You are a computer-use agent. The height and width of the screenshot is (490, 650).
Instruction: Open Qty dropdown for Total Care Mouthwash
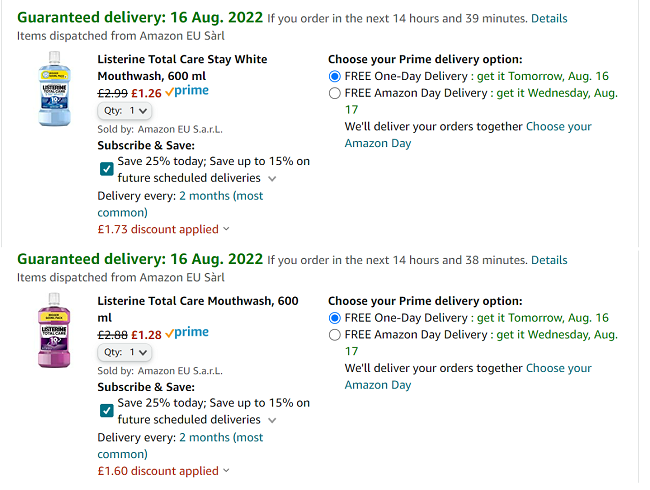click(x=125, y=352)
